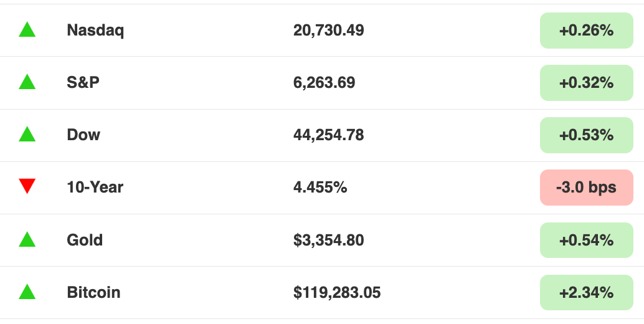
Task: Click the +0.32% S&P change badge
Action: 587,82
